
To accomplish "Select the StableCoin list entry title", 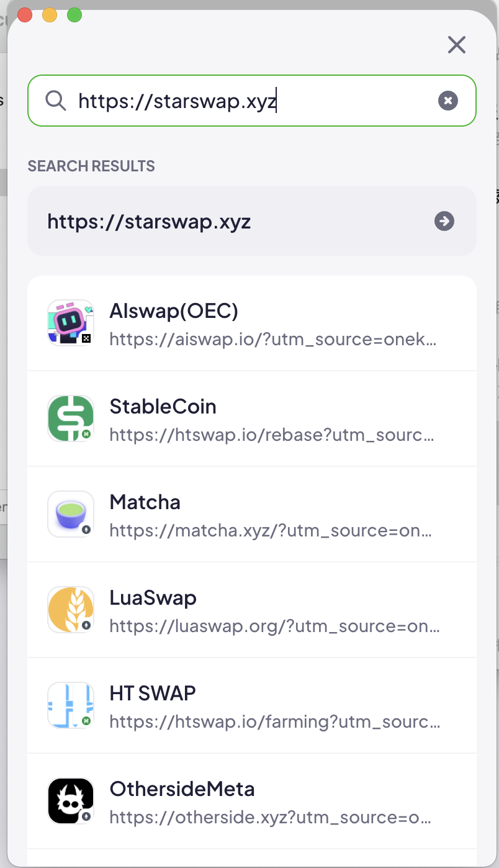I will [163, 407].
